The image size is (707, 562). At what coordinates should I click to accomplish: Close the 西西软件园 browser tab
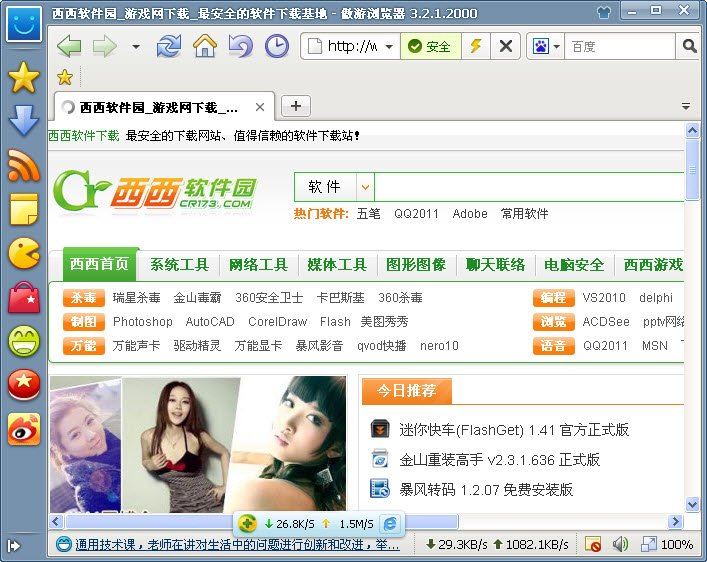pyautogui.click(x=260, y=107)
